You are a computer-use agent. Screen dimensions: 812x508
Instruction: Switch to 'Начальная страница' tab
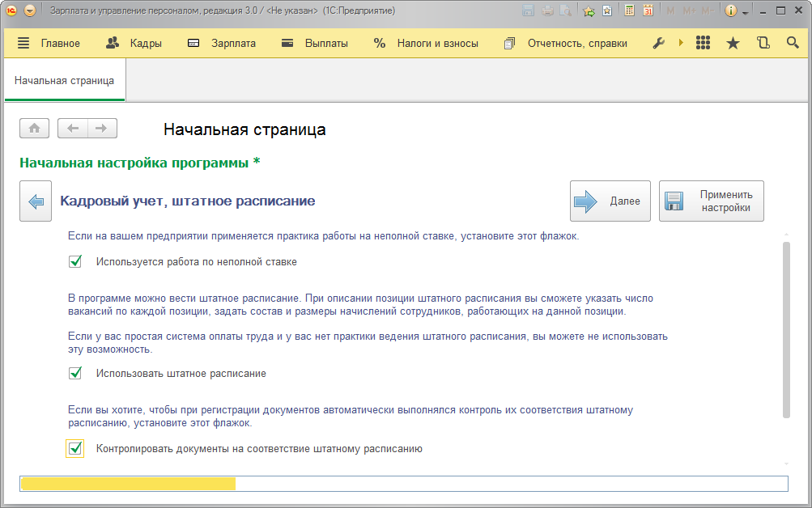click(64, 81)
